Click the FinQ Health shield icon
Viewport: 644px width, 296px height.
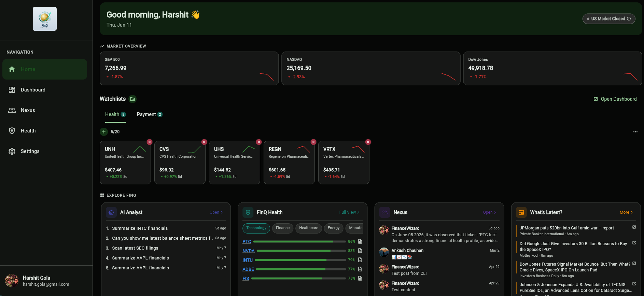pos(248,212)
